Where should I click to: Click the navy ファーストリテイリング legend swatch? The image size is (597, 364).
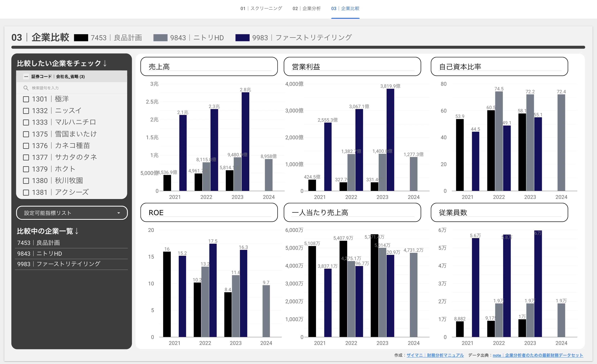coord(242,38)
